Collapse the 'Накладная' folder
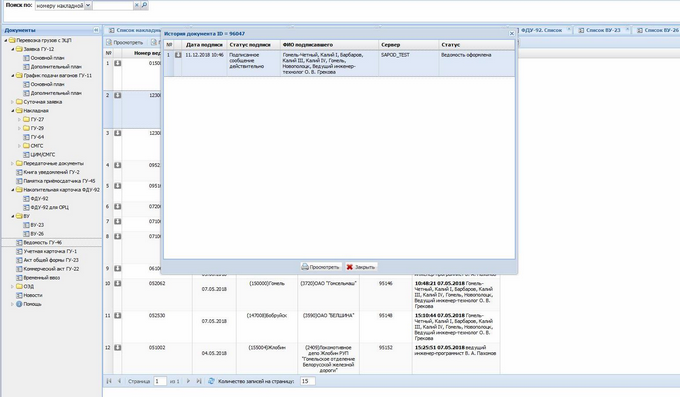The image size is (680, 397). tap(13, 111)
